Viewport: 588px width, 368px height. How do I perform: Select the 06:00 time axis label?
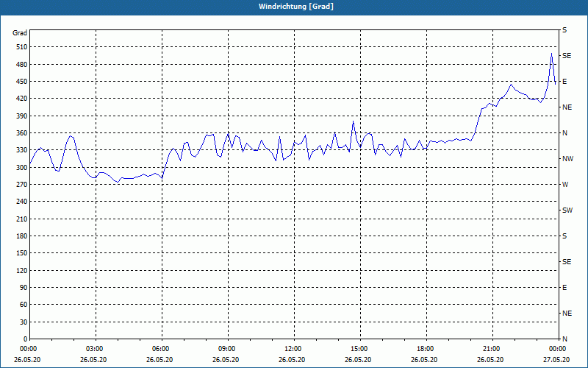[x=161, y=349]
